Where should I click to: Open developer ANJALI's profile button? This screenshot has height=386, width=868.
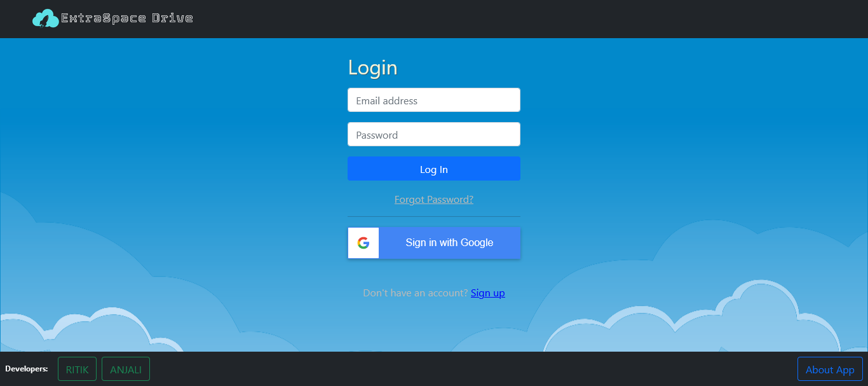tap(126, 369)
